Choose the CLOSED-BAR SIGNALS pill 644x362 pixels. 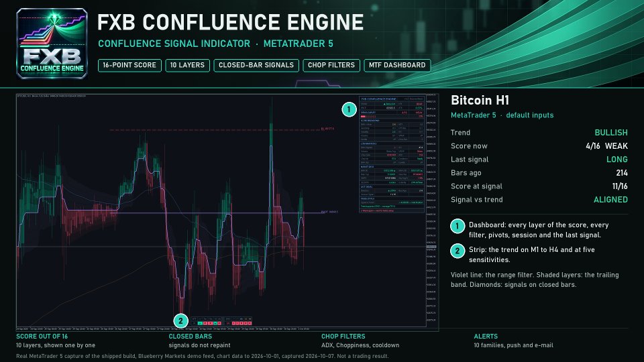[256, 65]
